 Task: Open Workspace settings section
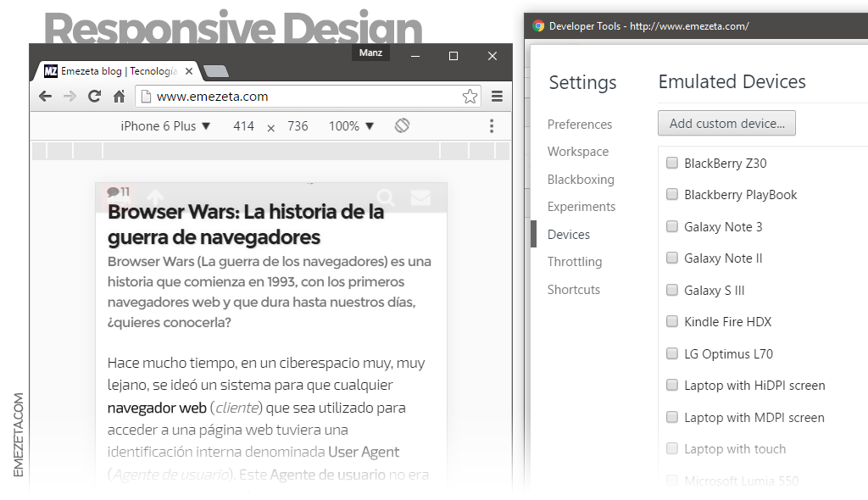point(578,152)
